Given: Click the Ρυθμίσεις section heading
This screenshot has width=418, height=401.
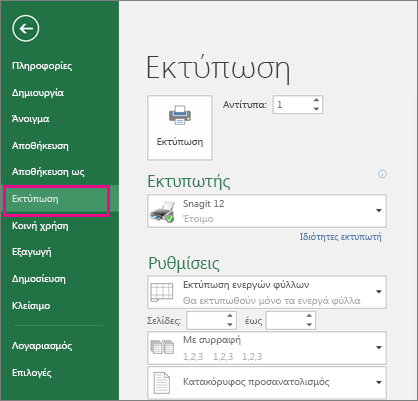Looking at the screenshot, I should pos(184,263).
